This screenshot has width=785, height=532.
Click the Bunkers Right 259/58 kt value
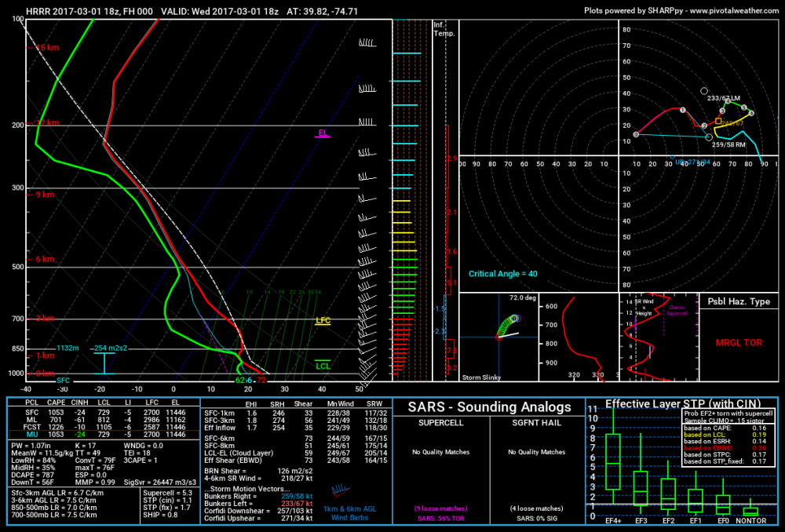(297, 497)
